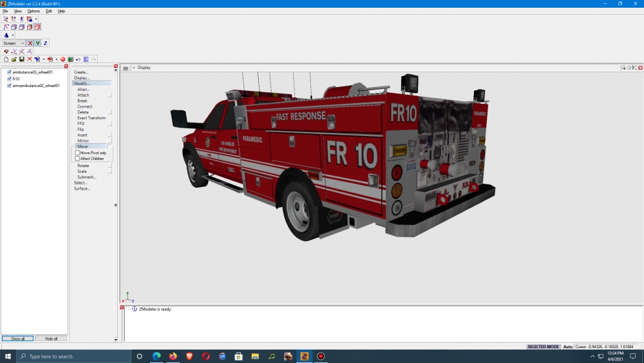
Task: Select edges level editing tool
Action: (x=14, y=19)
